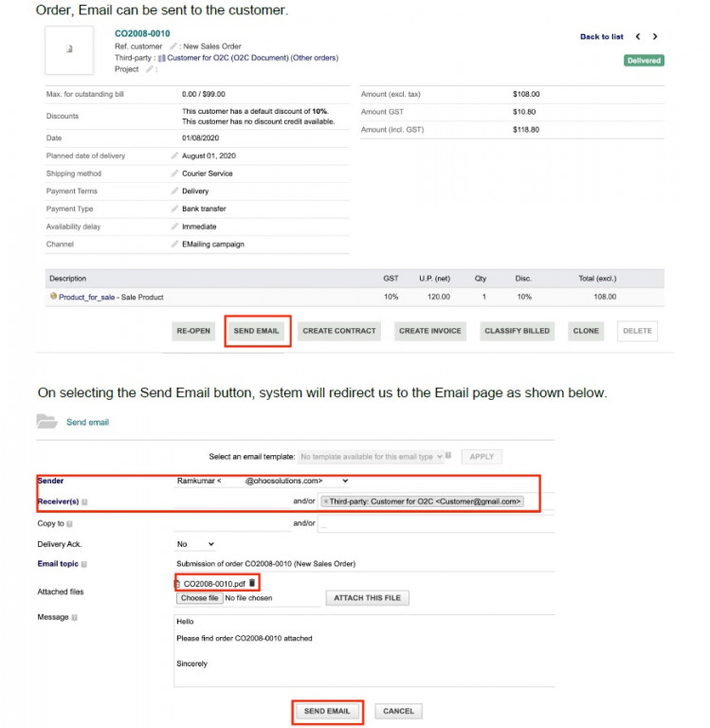The width and height of the screenshot is (710, 728).
Task: Open Product_for_sale product link
Action: coord(86,297)
